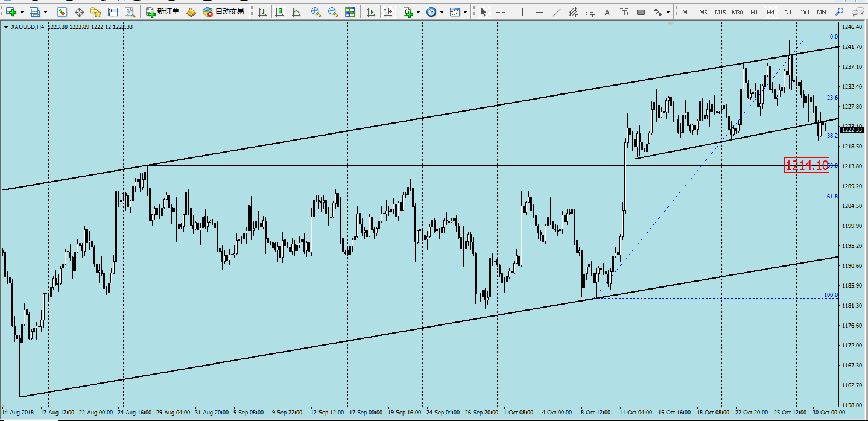Select the horizontal line drawing tool
This screenshot has width=868, height=421.
pyautogui.click(x=539, y=11)
